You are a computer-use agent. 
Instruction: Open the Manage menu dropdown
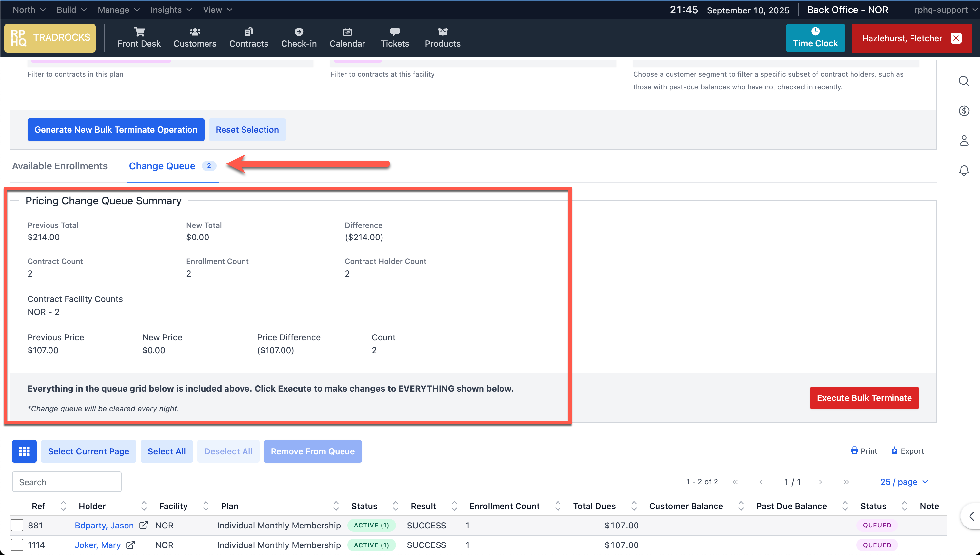click(118, 10)
